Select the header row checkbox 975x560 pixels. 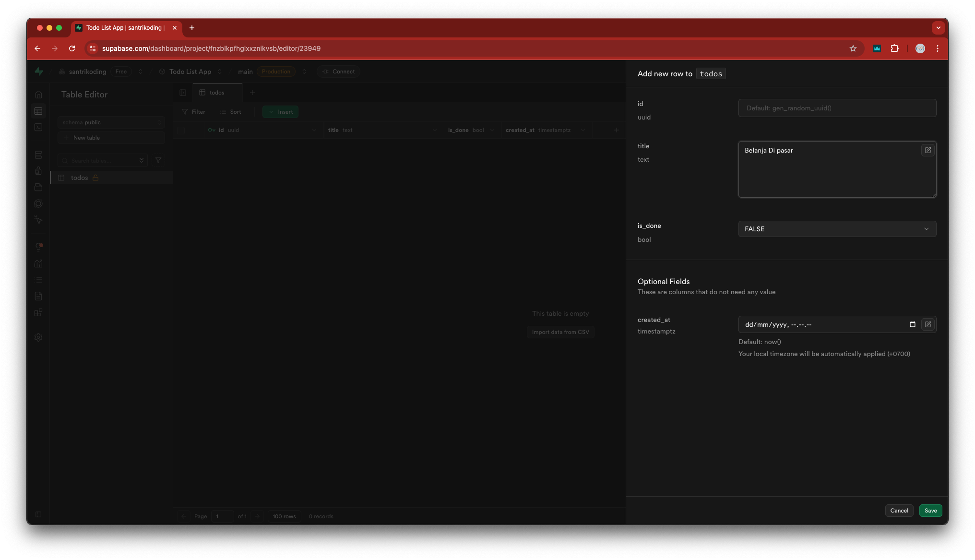[x=181, y=130]
